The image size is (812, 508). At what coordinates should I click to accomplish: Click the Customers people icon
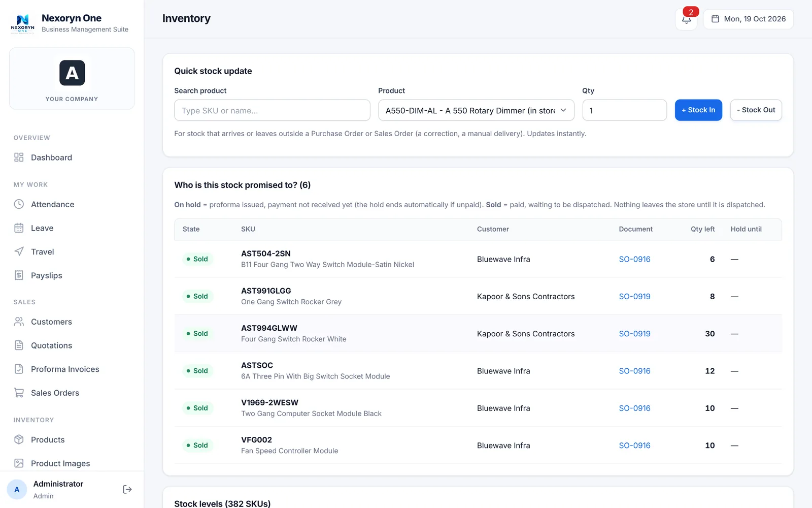coord(19,322)
